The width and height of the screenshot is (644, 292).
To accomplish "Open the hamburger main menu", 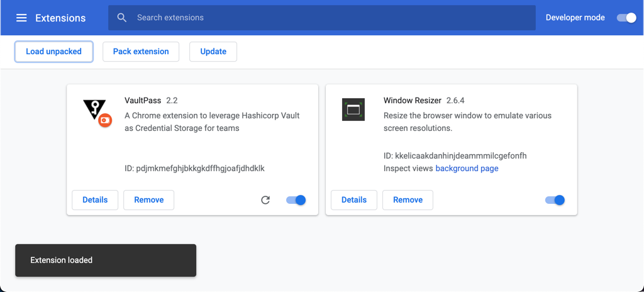I will tap(21, 18).
